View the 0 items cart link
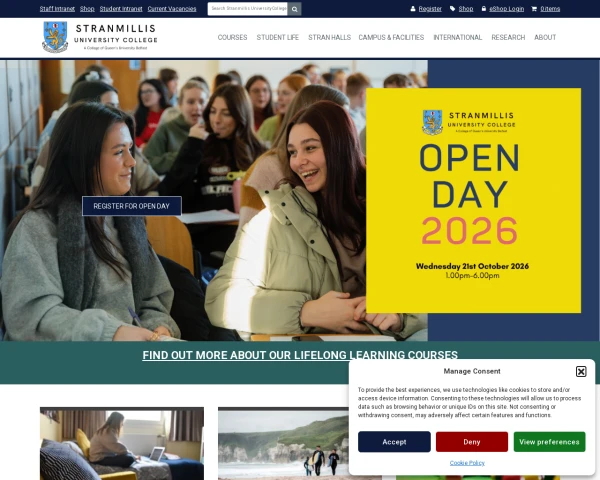This screenshot has width=600, height=480. point(550,9)
